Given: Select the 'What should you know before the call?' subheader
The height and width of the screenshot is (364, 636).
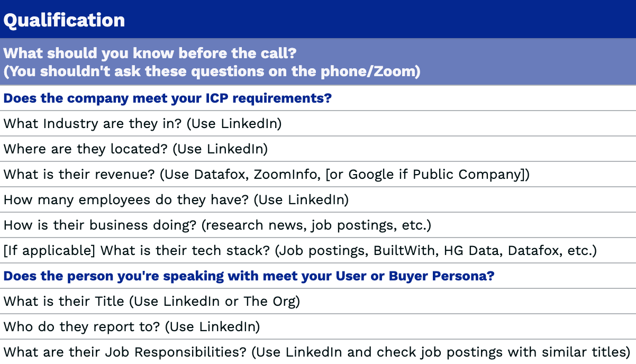Looking at the screenshot, I should 151,53.
